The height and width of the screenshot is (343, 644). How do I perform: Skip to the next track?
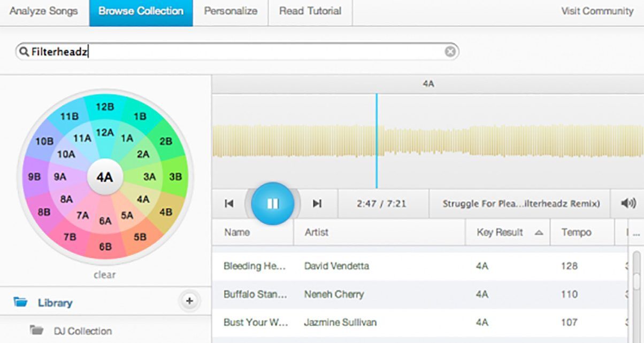pos(317,204)
